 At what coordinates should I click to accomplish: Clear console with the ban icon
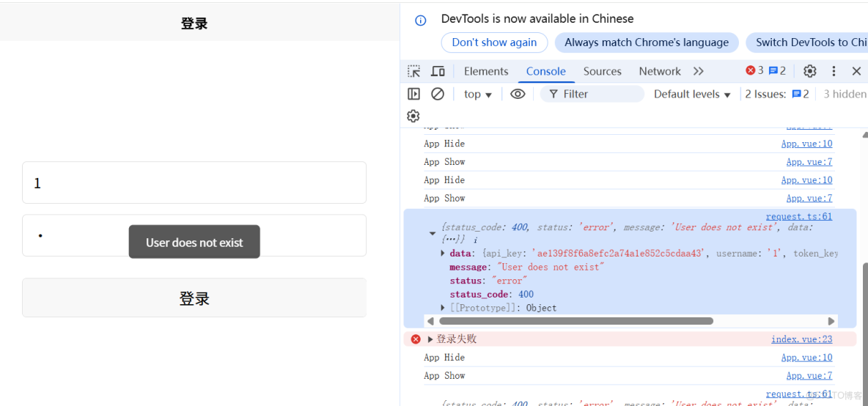coord(438,94)
